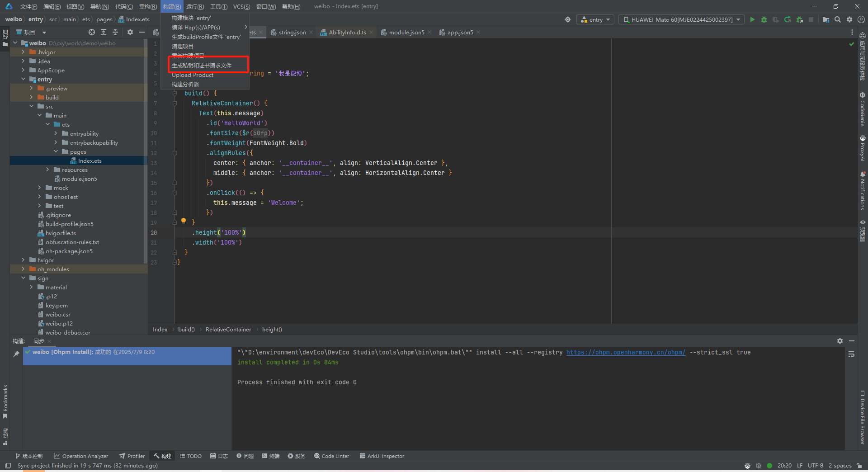Click the yellow lightbulb quick-fix icon
The width and height of the screenshot is (868, 472).
click(x=184, y=221)
